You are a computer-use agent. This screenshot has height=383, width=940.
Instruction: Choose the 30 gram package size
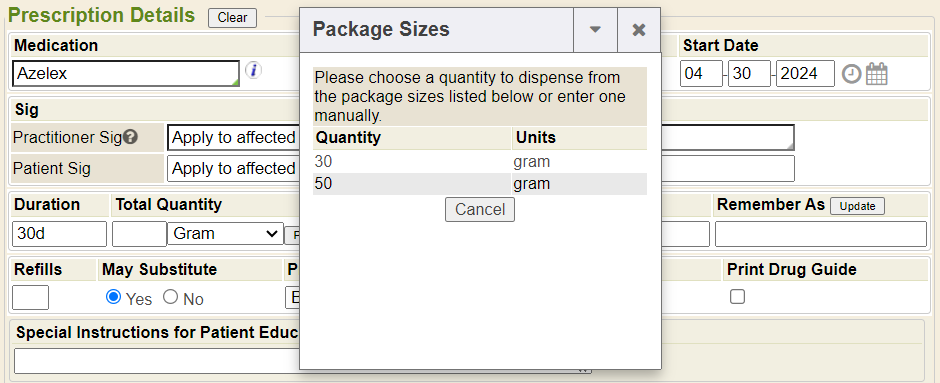coord(480,162)
